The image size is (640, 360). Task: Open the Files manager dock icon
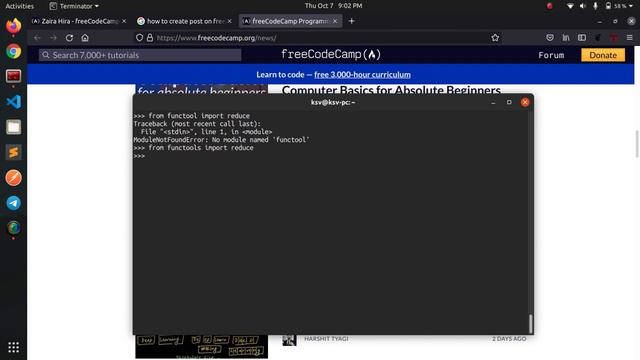click(13, 127)
